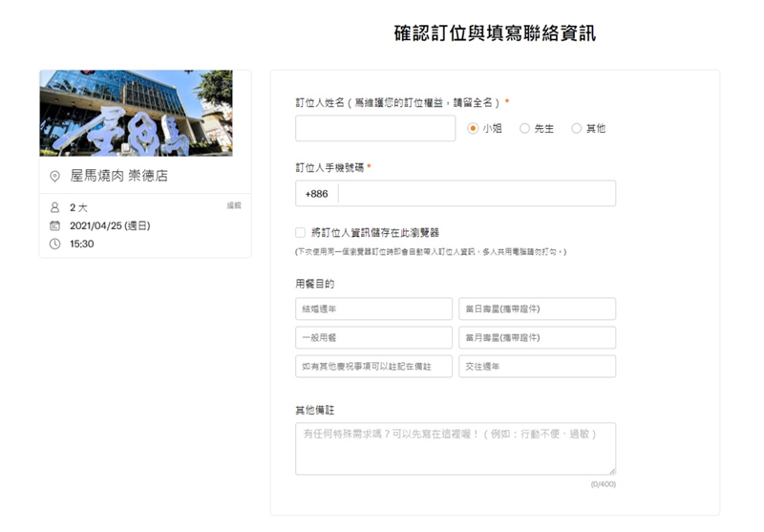Choose 當月壽星(攜帶證件) dining purpose
The height and width of the screenshot is (532, 764).
pyautogui.click(x=537, y=337)
